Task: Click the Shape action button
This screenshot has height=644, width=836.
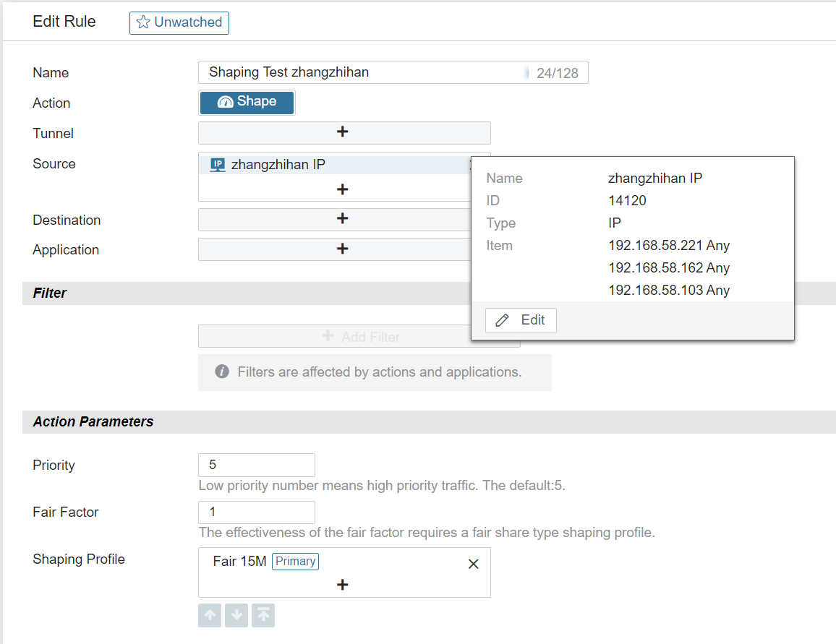Action: [x=247, y=103]
